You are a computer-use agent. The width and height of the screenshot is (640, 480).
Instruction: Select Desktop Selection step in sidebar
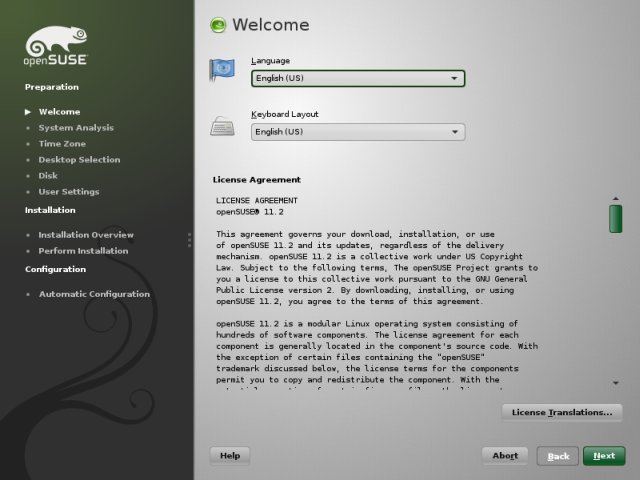click(x=79, y=160)
